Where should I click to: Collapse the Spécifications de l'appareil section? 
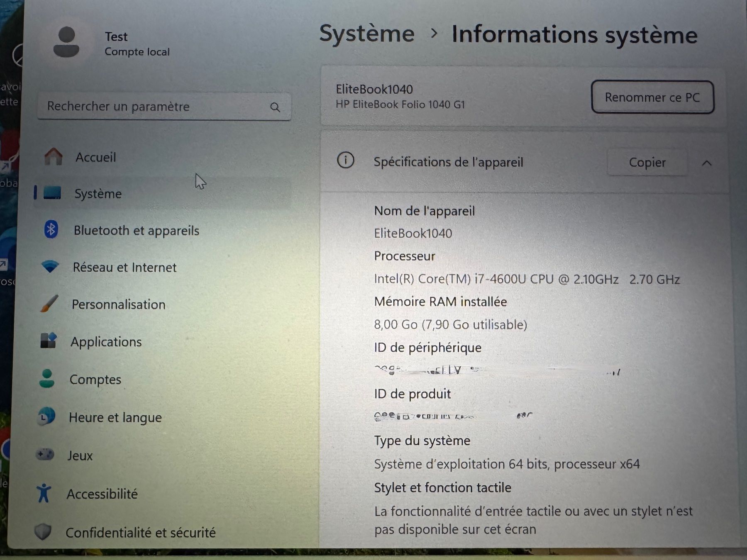click(x=707, y=163)
